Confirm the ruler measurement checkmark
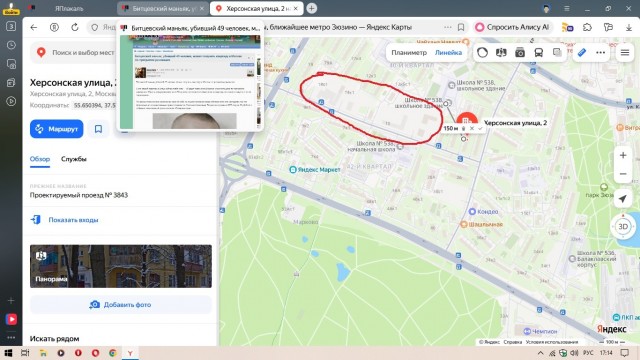This screenshot has height=360, width=640. tap(480, 128)
